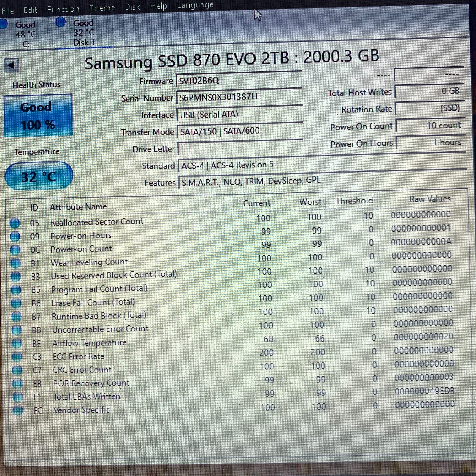Click status dot for Airflow Temperature
The height and width of the screenshot is (476, 476).
[x=17, y=343]
